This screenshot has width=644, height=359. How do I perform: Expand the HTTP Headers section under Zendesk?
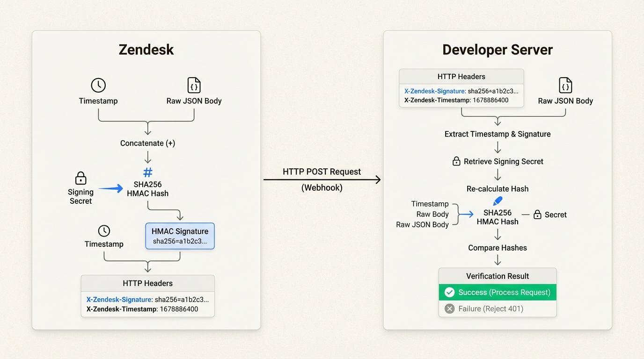tap(147, 283)
